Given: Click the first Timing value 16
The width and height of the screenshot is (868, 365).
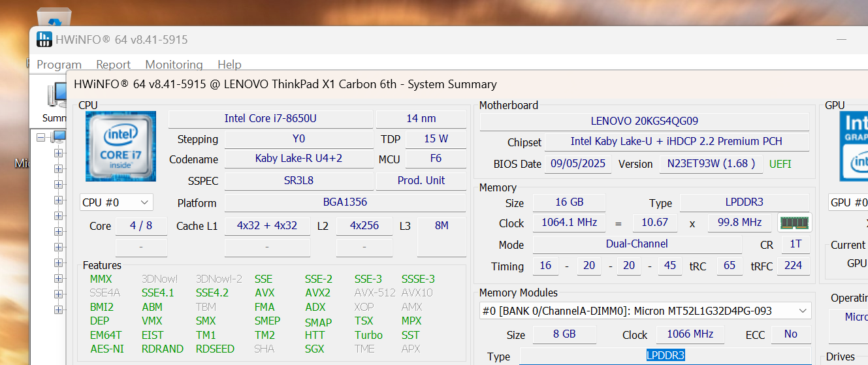Looking at the screenshot, I should [545, 266].
